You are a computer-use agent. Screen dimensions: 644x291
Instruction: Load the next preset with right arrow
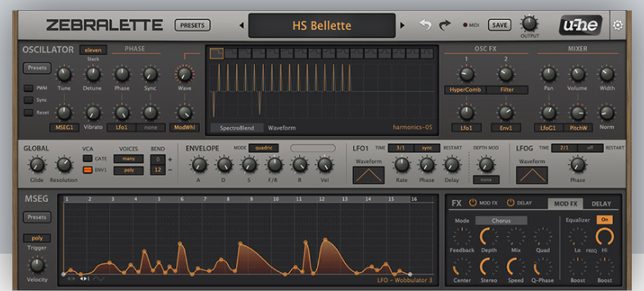click(x=402, y=26)
